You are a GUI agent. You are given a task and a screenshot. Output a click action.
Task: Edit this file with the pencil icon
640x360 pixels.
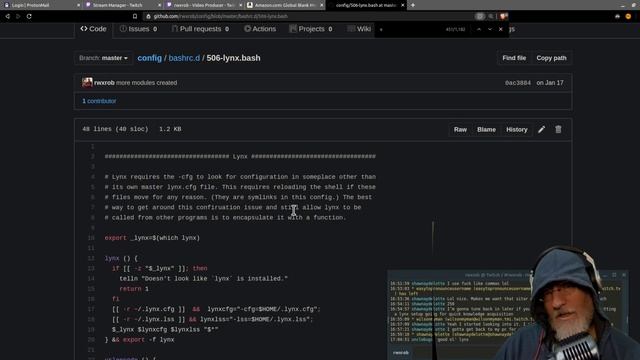tap(541, 129)
